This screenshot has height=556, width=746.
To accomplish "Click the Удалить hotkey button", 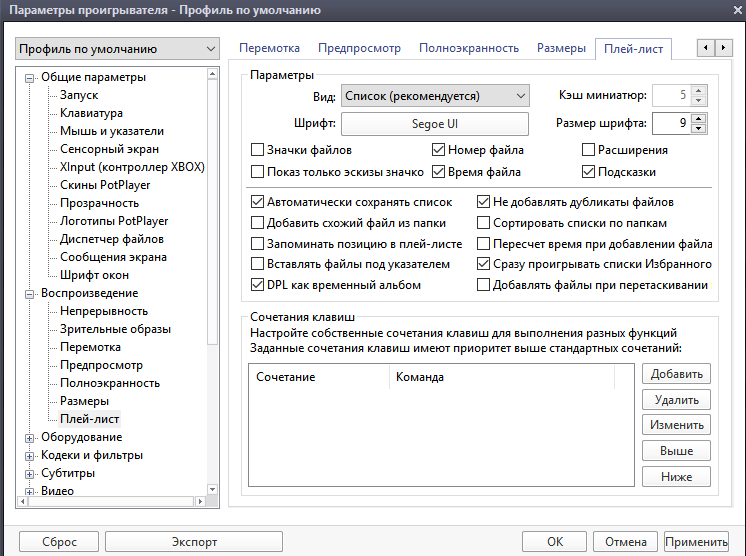I will click(676, 400).
